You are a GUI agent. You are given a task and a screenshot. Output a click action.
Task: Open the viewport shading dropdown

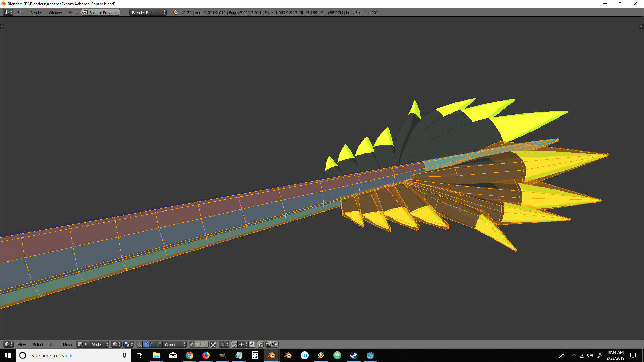point(116,344)
